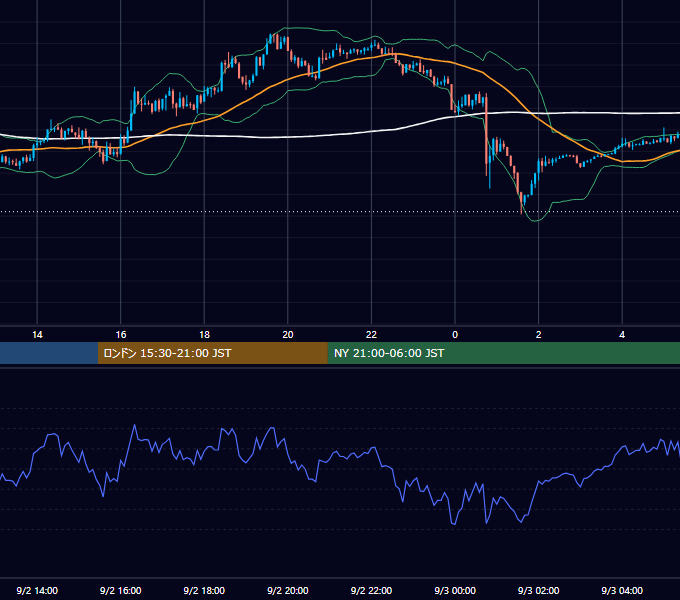Click the 18 hour axis label
The height and width of the screenshot is (600, 680).
[204, 335]
